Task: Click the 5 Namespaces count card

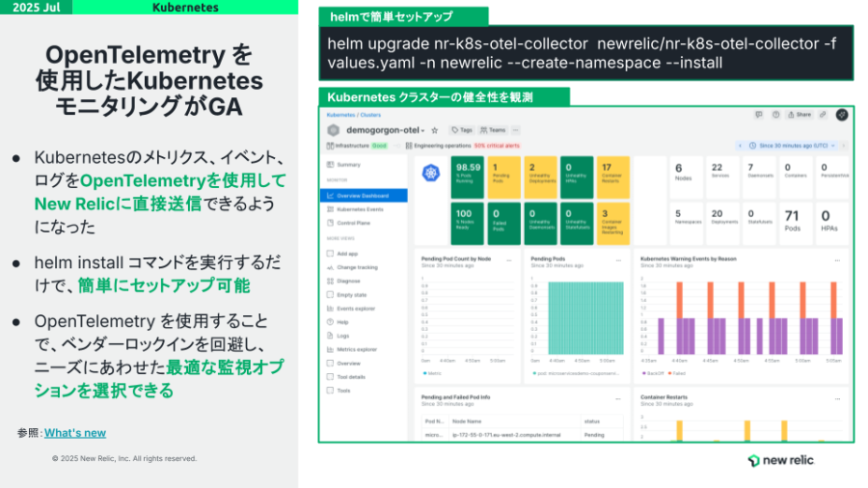Action: pyautogui.click(x=686, y=224)
